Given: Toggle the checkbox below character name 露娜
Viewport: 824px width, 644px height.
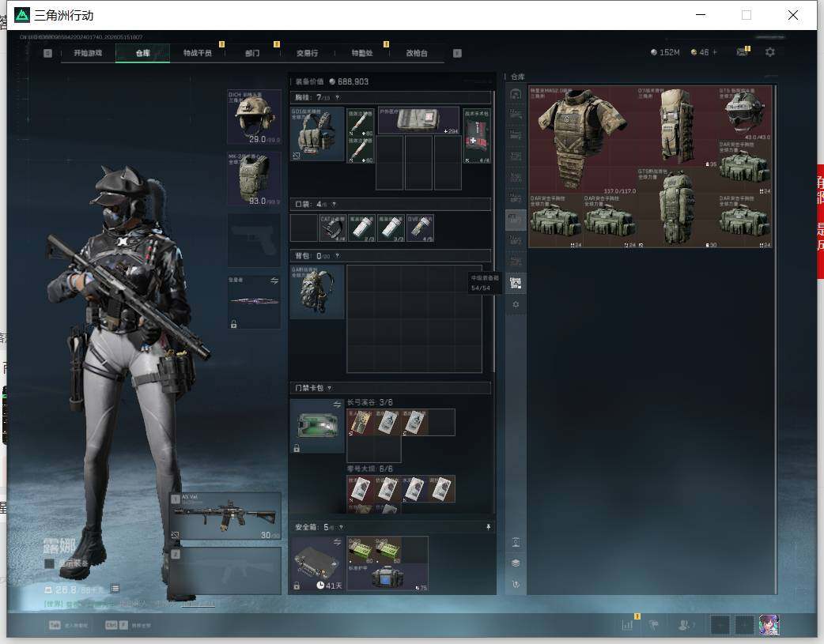Looking at the screenshot, I should [49, 563].
